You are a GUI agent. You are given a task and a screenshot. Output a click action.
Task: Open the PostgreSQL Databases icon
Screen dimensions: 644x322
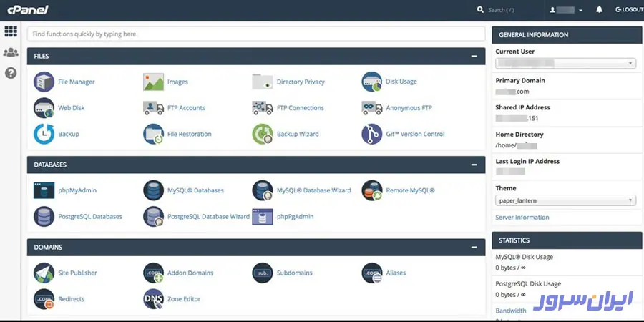pos(44,216)
